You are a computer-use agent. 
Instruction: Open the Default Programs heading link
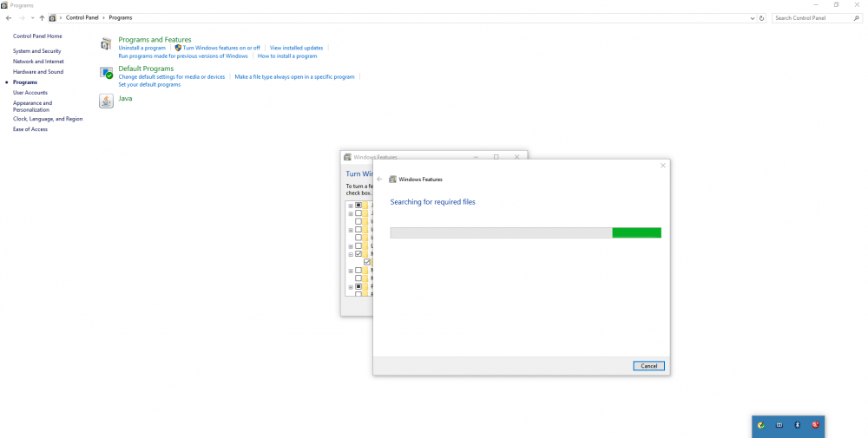146,69
